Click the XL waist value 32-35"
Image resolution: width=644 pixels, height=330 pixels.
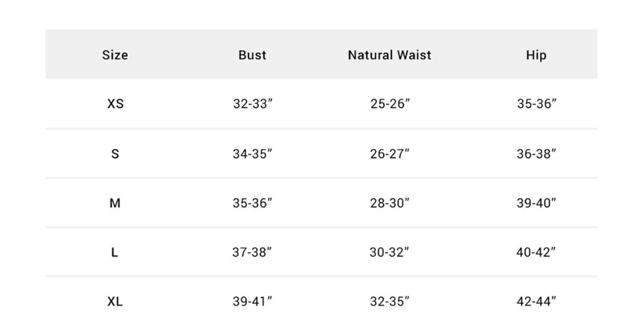(390, 302)
